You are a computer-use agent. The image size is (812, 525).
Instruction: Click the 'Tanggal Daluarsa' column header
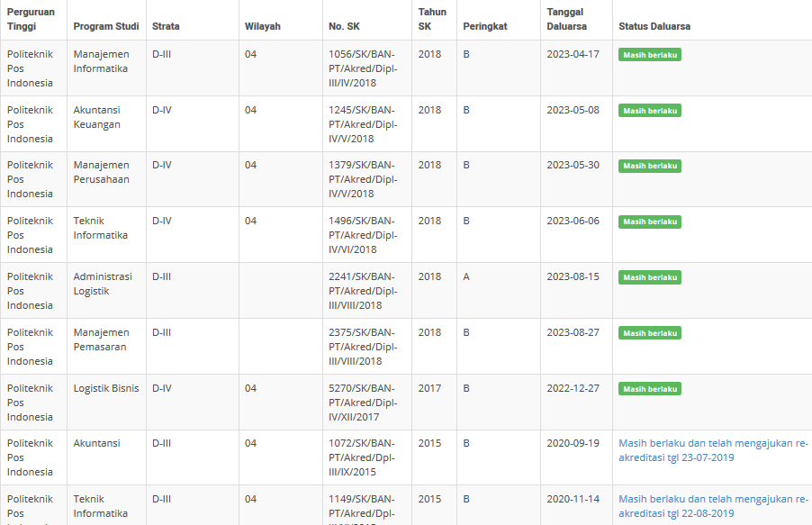pyautogui.click(x=567, y=19)
